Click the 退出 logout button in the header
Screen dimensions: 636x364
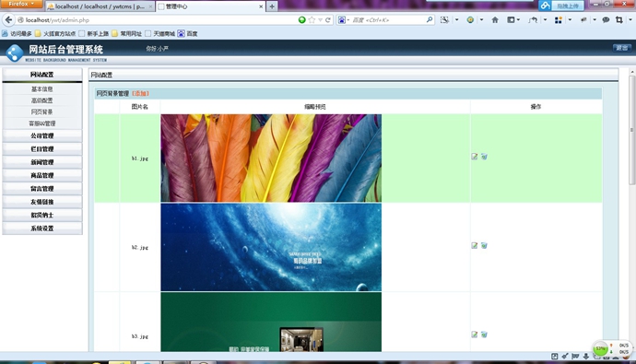click(622, 48)
